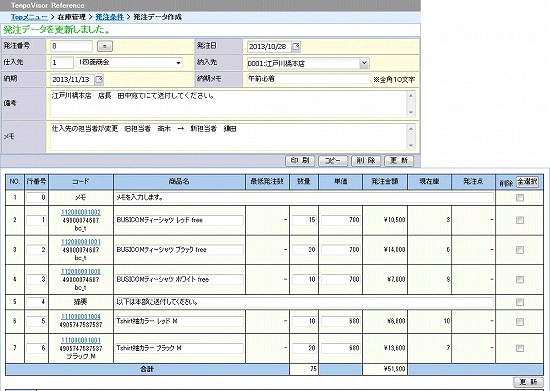Open code link for Tshirt ブラック M

pyautogui.click(x=81, y=340)
